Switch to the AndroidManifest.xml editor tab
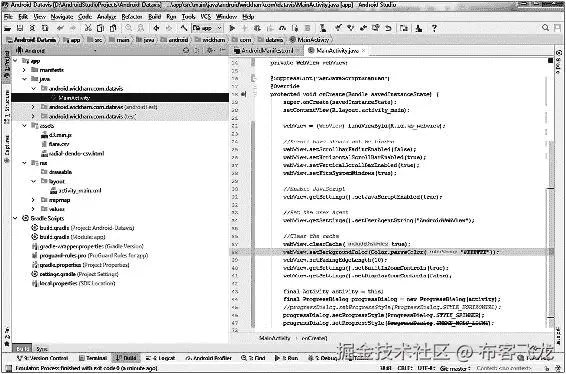 coord(266,51)
